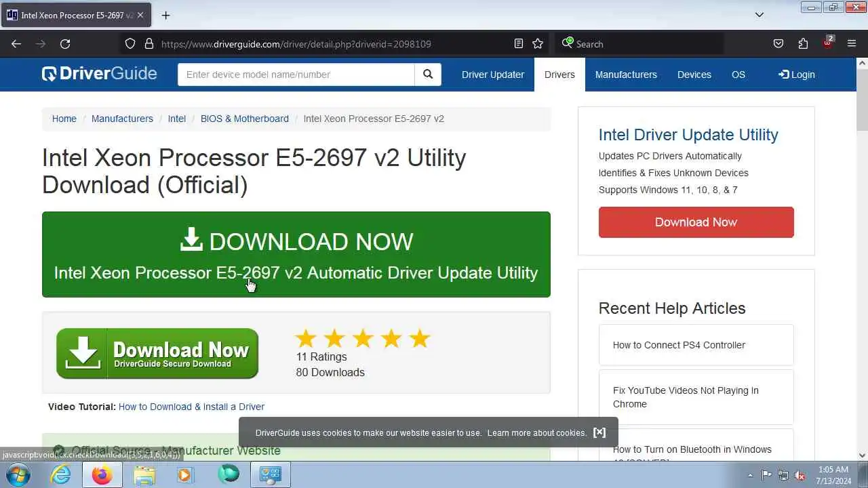Open a new tab with plus icon
Screen dimensions: 868x488
tap(165, 15)
